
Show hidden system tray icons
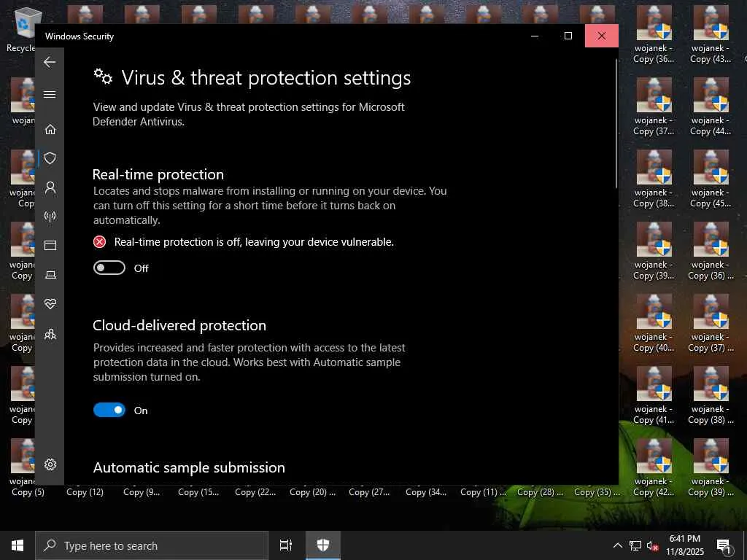pyautogui.click(x=617, y=545)
